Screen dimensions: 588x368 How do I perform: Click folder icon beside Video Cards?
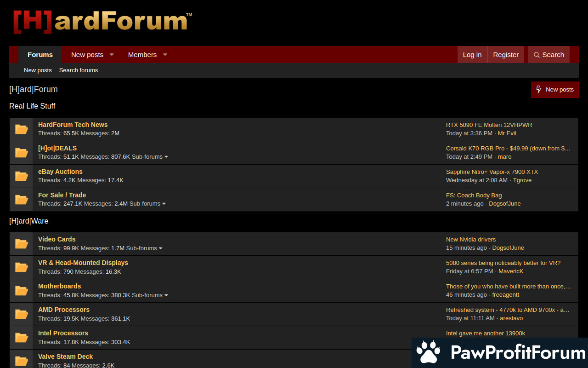pos(22,244)
